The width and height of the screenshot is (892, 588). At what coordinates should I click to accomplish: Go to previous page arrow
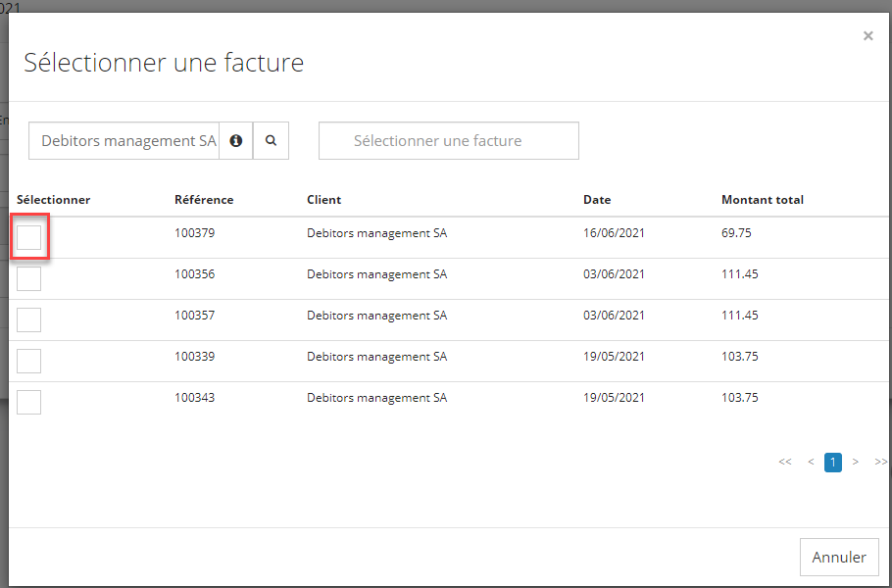811,462
